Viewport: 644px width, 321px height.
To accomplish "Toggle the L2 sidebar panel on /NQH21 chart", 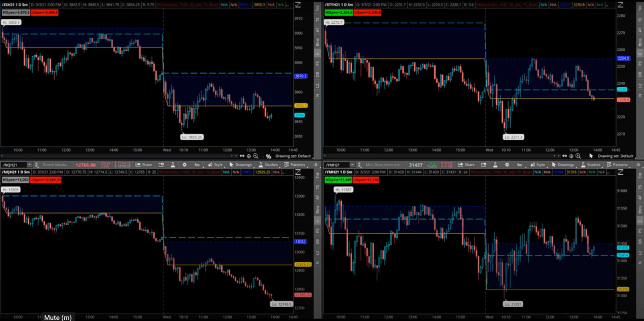I will (317, 253).
